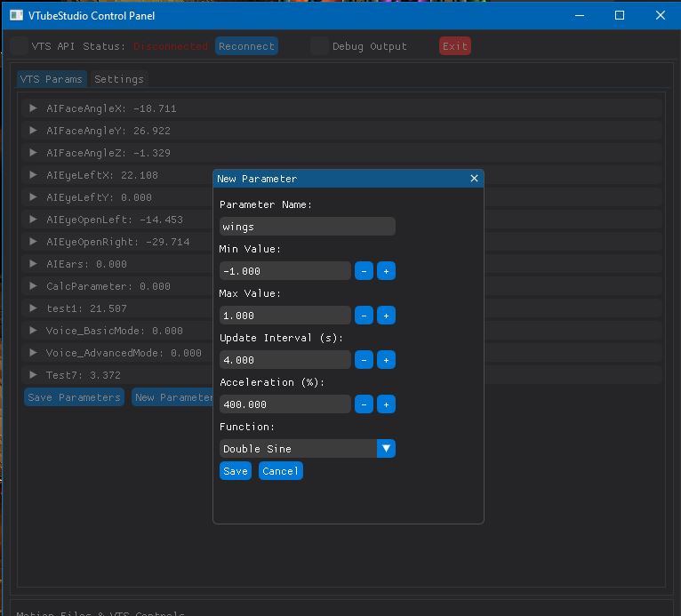Click Save in the New Parameter dialog
This screenshot has width=681, height=616.
[x=236, y=471]
